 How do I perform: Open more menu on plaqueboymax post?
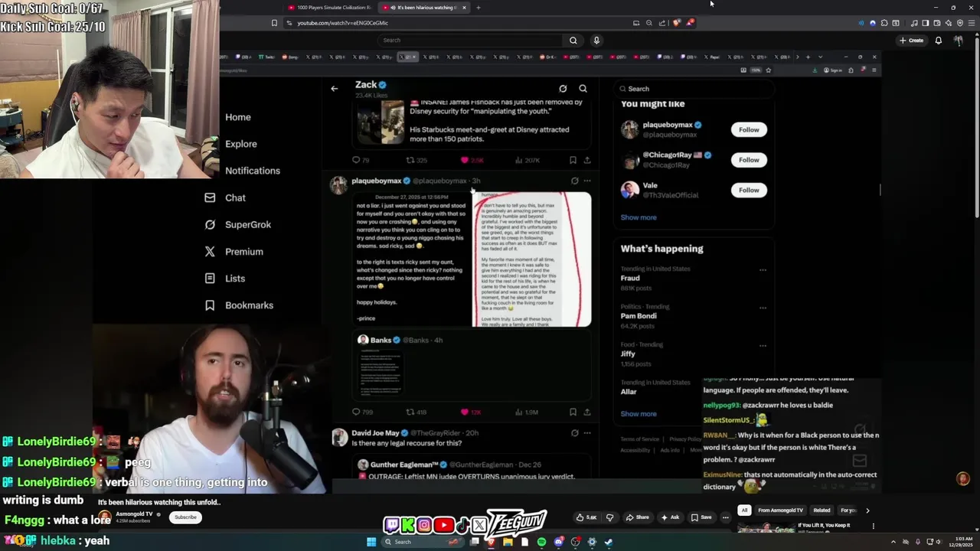point(587,181)
